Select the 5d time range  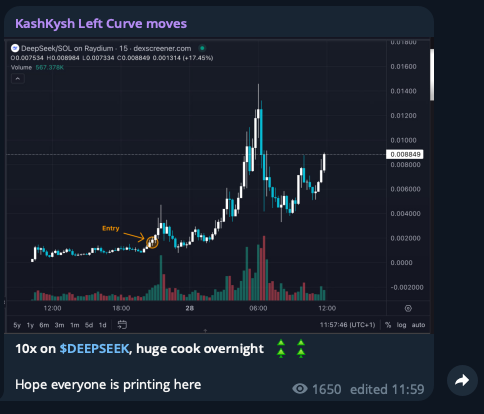tap(89, 325)
